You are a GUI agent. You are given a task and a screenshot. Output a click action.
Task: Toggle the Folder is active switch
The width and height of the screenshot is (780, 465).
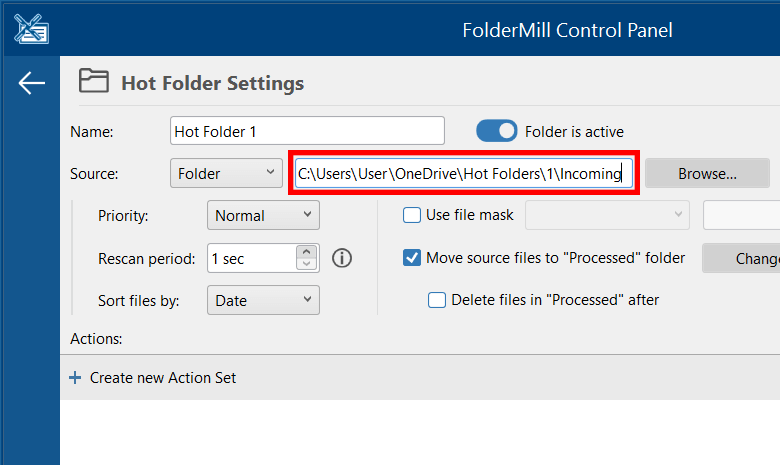pos(496,131)
